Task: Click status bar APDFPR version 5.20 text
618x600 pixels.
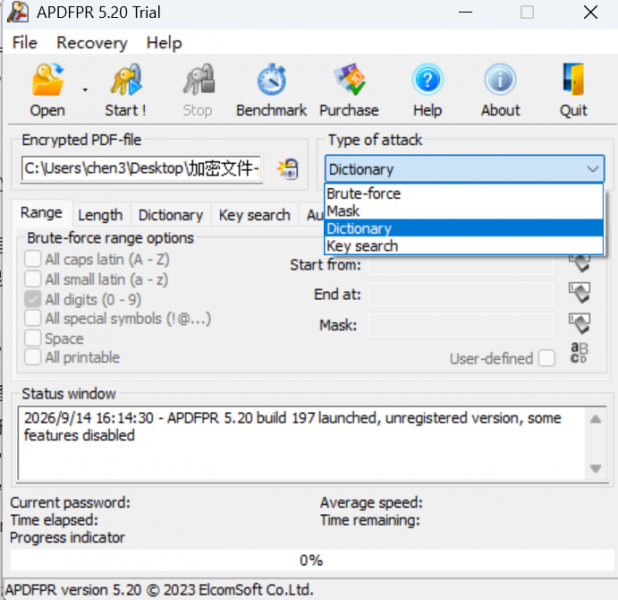Action: (159, 590)
